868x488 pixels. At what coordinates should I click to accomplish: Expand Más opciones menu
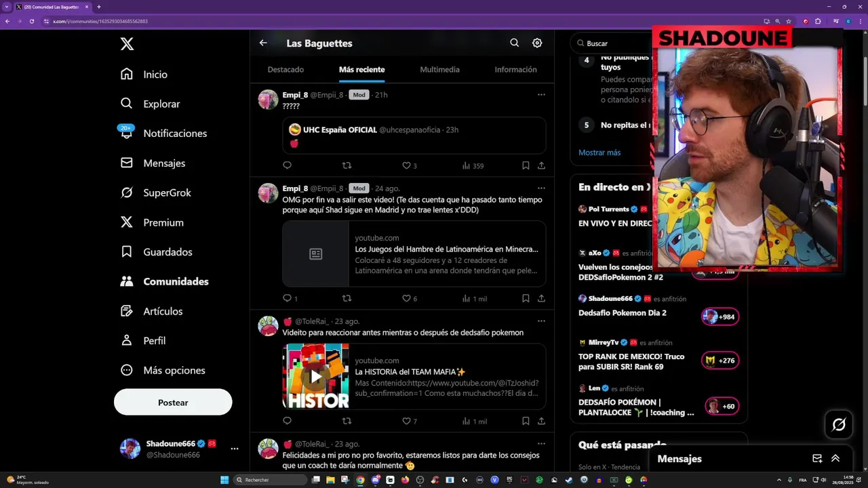coord(163,370)
